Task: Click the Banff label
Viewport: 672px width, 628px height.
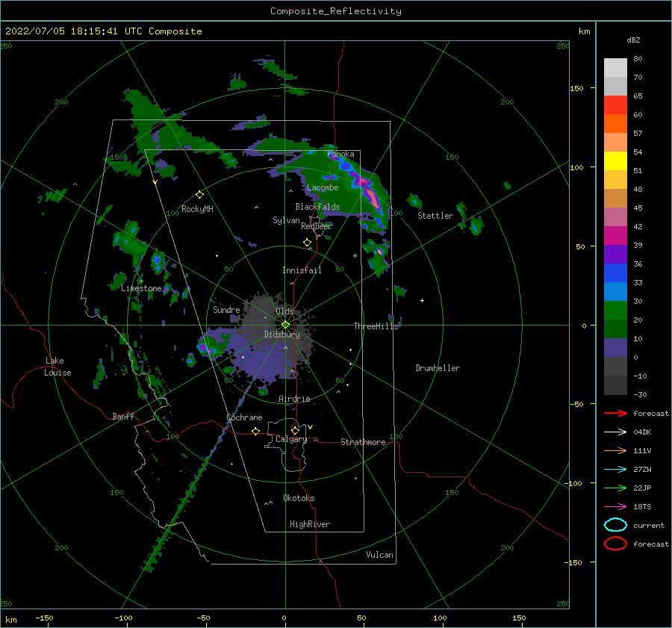Action: pos(123,416)
